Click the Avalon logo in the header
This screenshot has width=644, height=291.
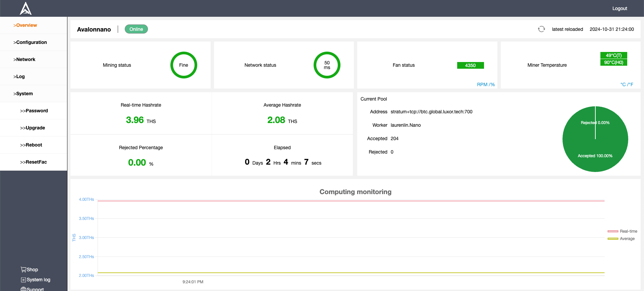click(25, 8)
